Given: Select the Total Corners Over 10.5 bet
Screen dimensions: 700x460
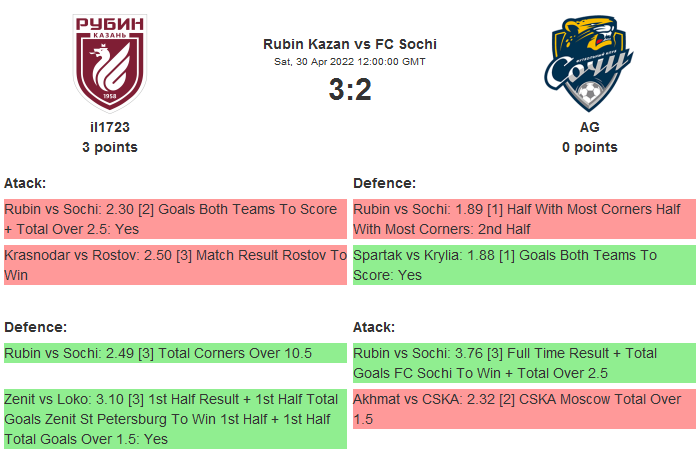Looking at the screenshot, I should pos(175,353).
